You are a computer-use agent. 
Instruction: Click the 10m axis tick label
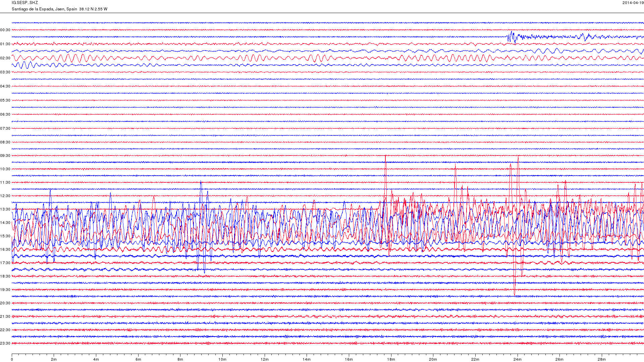(222, 360)
